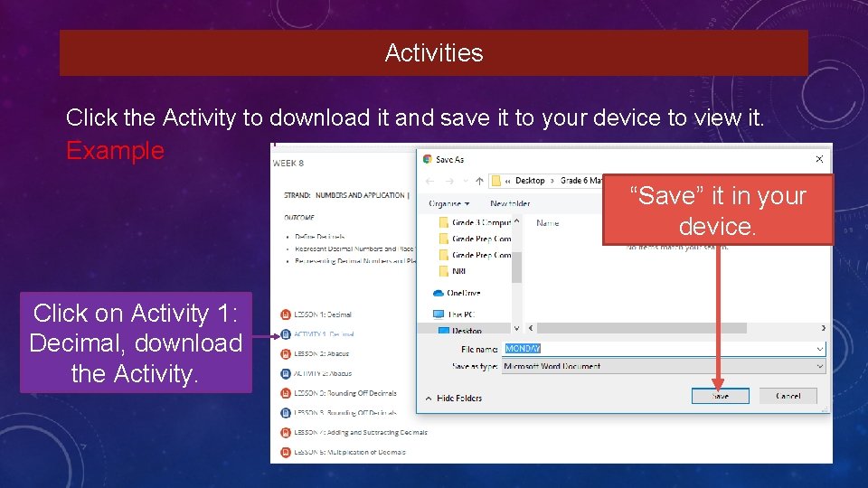Create a folder with New folder button

coord(510,203)
